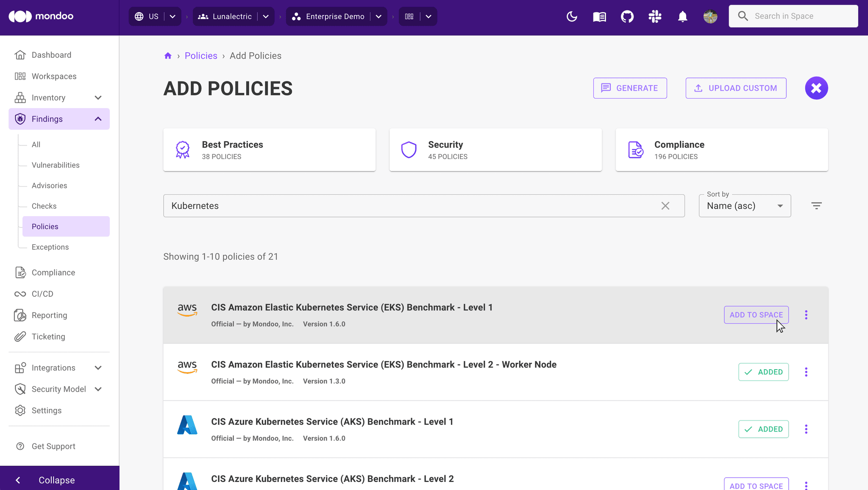Screen dimensions: 868x490
Task: Clear the Kubernetes search field
Action: (665, 206)
